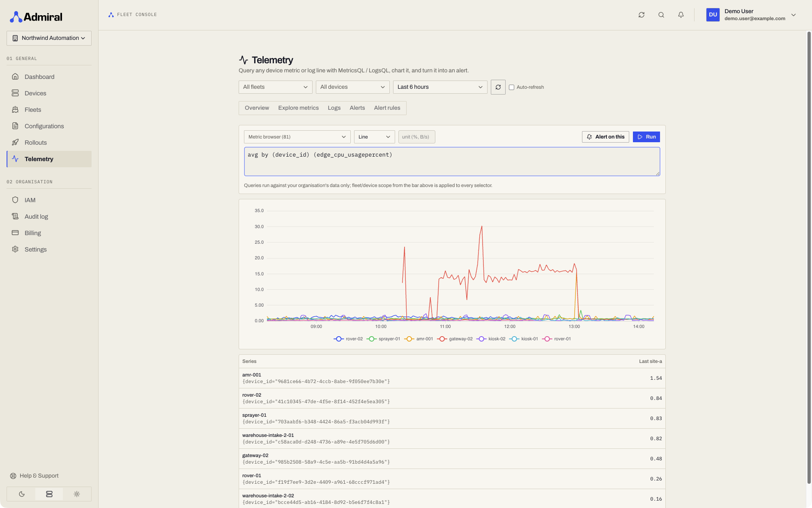Click the MetricsQL query text area
This screenshot has height=508, width=812.
(x=452, y=162)
